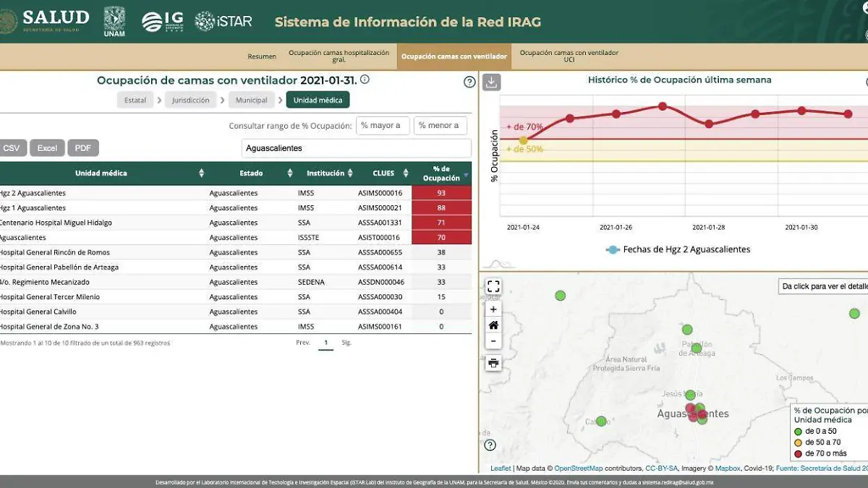The width and height of the screenshot is (868, 488).
Task: Sort table by Unidad médica column
Action: [x=202, y=174]
